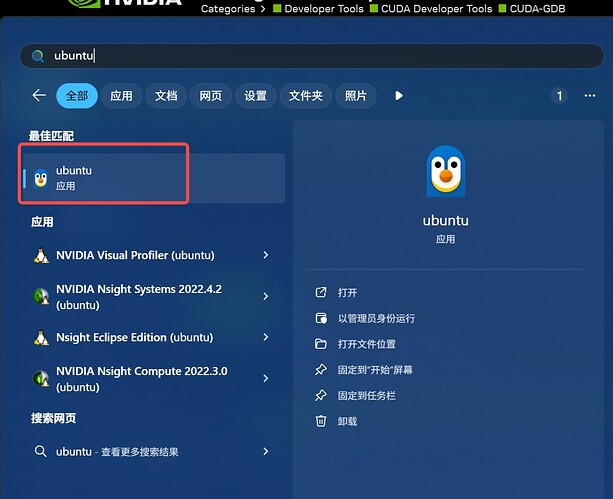The image size is (613, 499).
Task: Click the pin to taskbar pin icon
Action: [321, 395]
